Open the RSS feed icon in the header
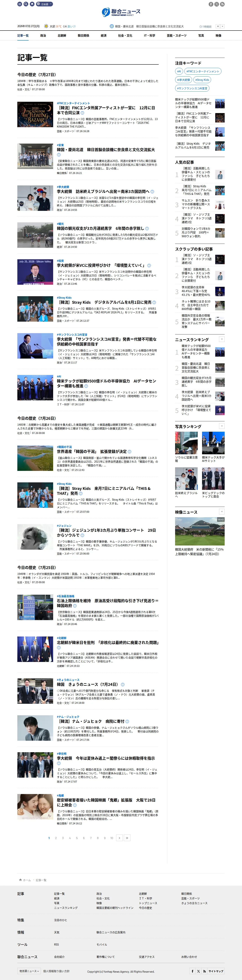Image resolution: width=242 pixels, height=980 pixels. click(x=222, y=4)
